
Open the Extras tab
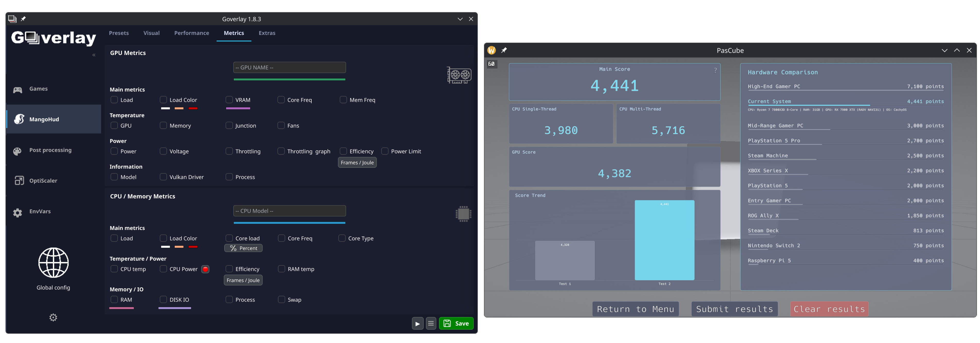267,33
